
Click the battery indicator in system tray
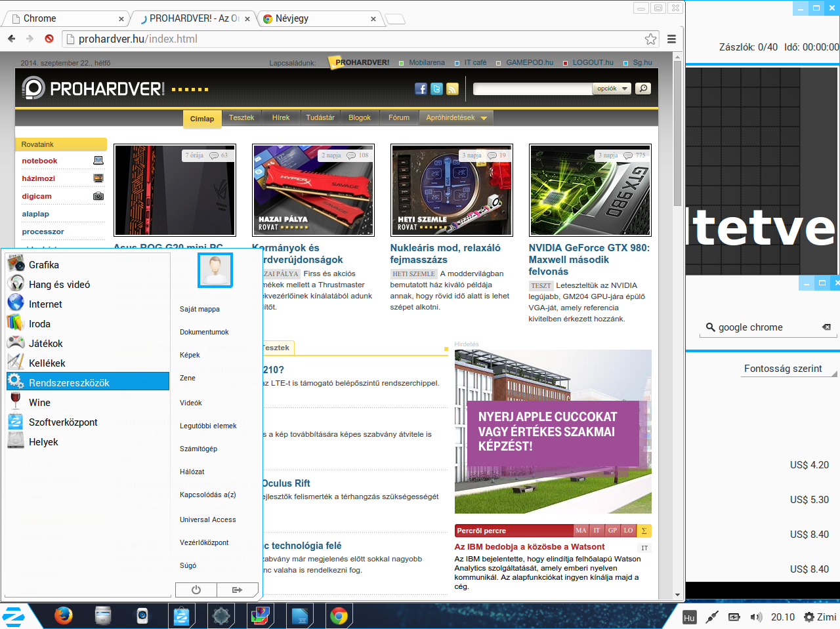click(x=734, y=617)
